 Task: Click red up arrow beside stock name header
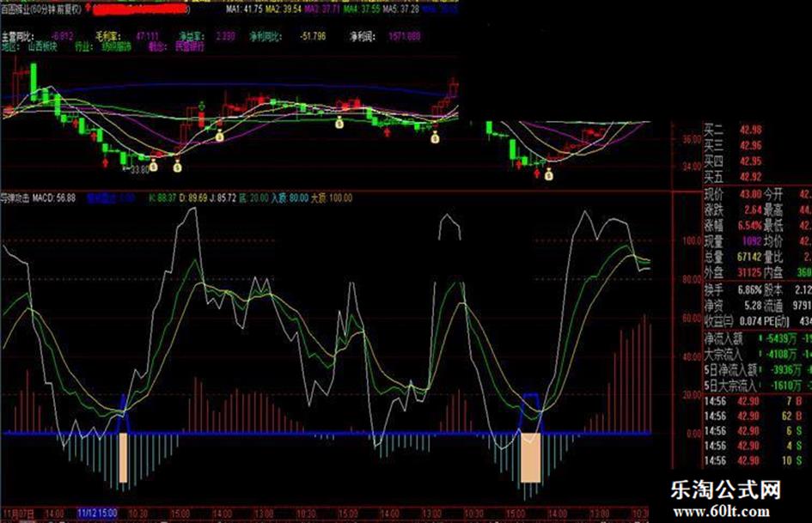point(89,9)
